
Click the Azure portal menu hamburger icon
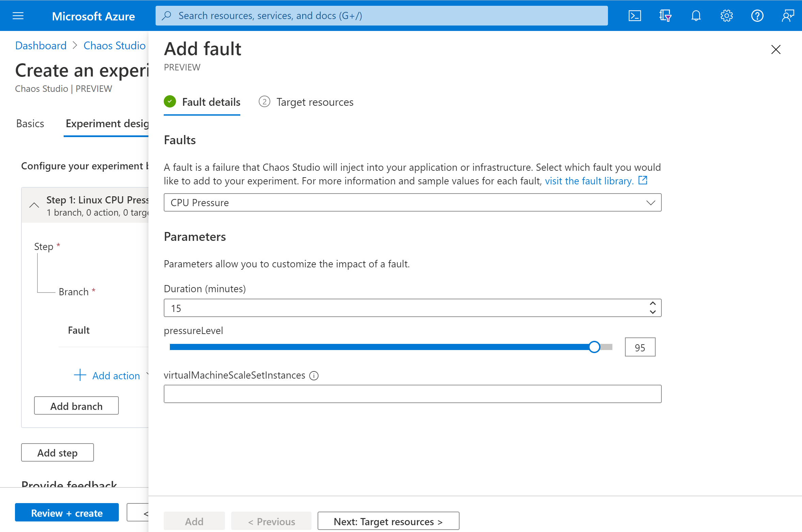pos(18,15)
